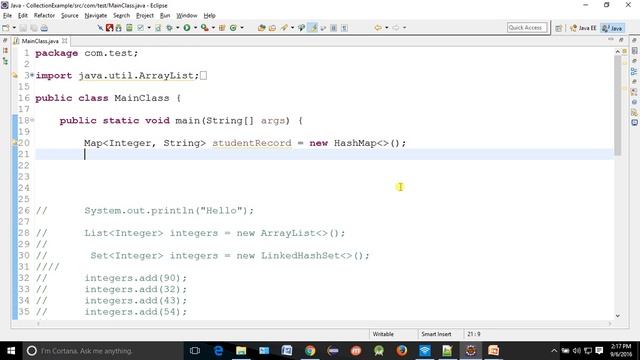Click the 21 : 9 cursor position indicator
Viewport: 640px width, 360px height.
[473, 334]
